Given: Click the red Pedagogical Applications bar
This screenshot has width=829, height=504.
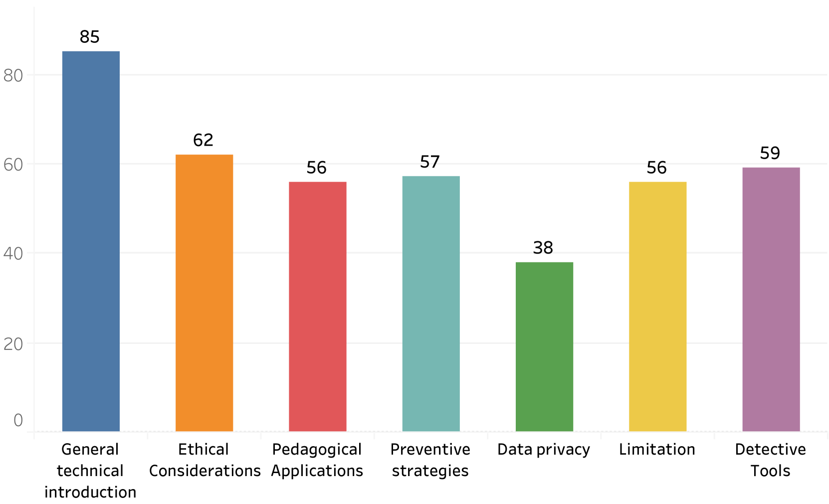Looking at the screenshot, I should (x=317, y=306).
